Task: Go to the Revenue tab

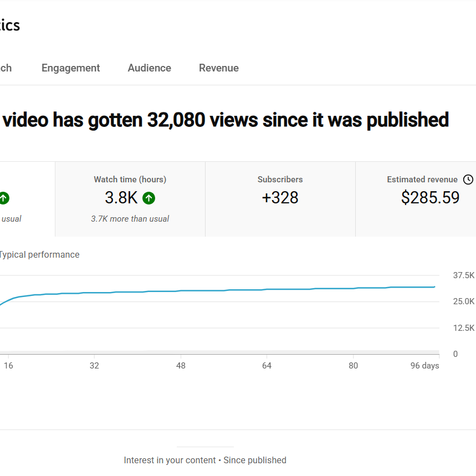Action: coord(218,68)
